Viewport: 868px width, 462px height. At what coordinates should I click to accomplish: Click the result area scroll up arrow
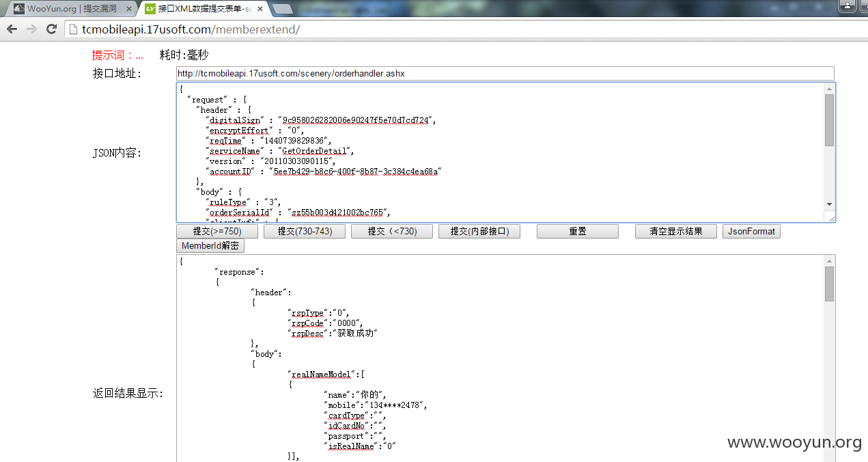coord(829,260)
